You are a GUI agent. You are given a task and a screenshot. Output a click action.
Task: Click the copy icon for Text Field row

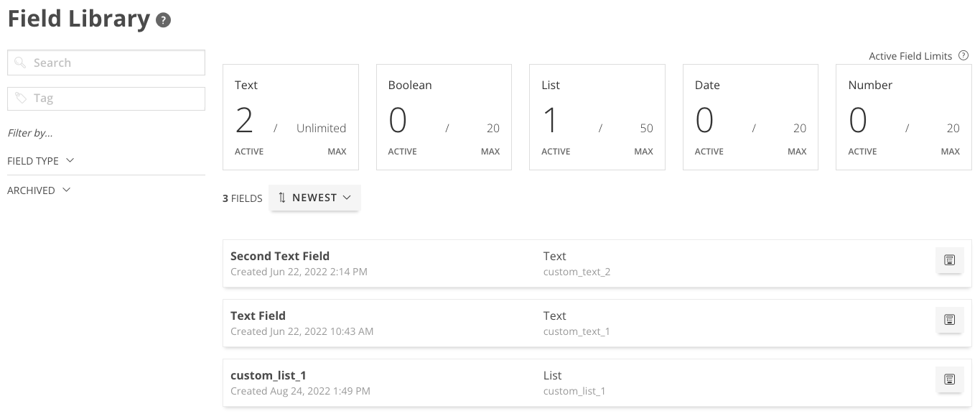(x=949, y=320)
